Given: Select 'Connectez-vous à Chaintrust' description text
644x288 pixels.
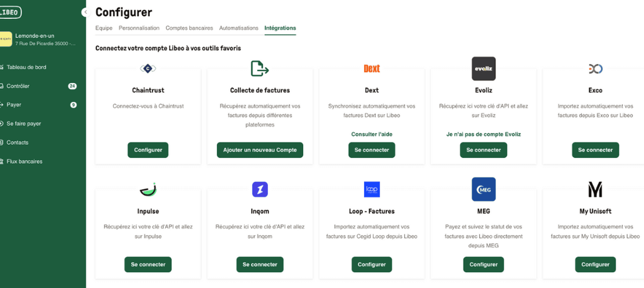Looking at the screenshot, I should 148,106.
